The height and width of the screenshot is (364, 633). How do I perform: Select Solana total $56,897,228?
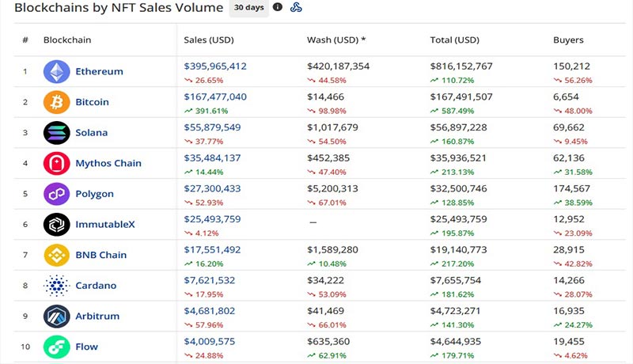tap(459, 127)
